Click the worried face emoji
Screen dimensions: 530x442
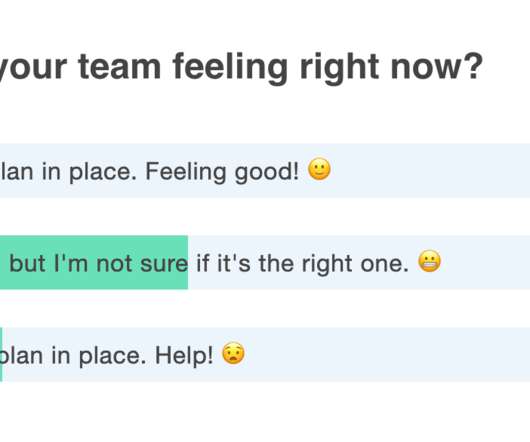click(233, 353)
